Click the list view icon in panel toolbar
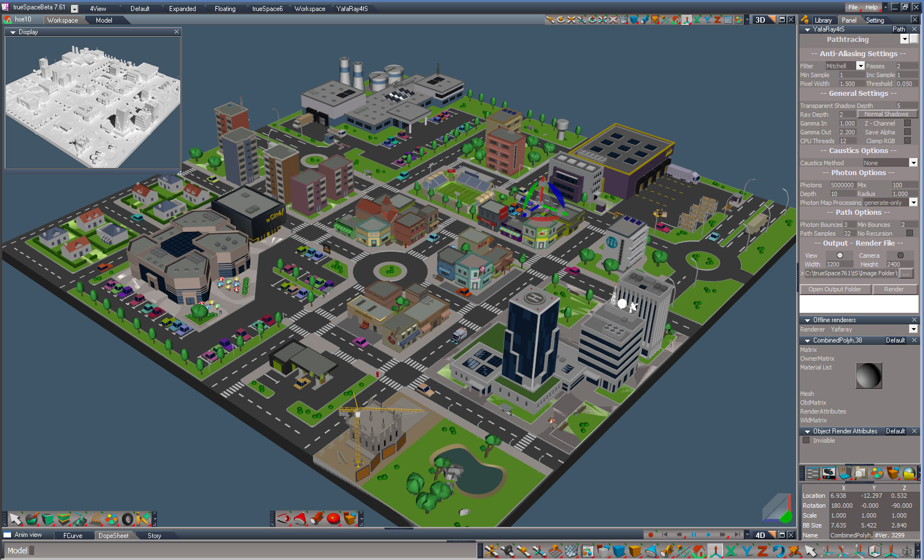Screen dimensions: 924x560 (x=813, y=473)
